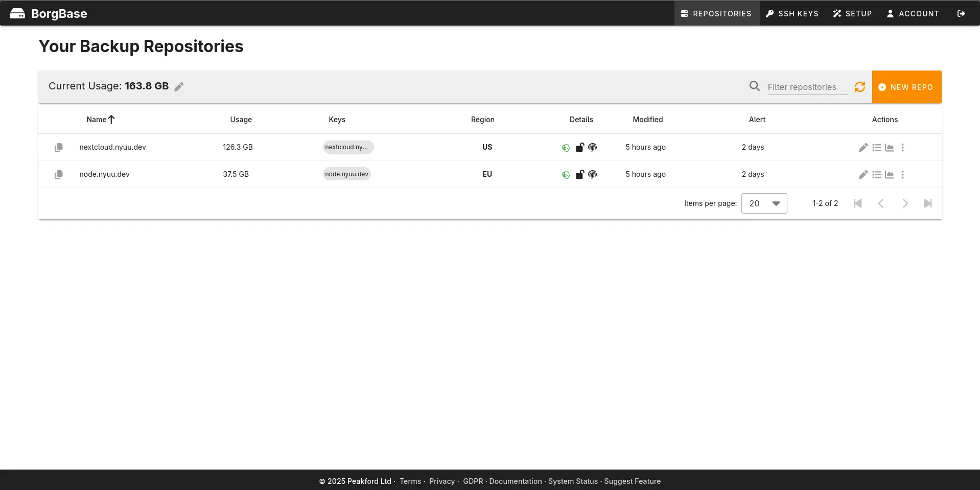Open more actions menu for node.nyuu.dev
Image resolution: width=980 pixels, height=490 pixels.
[903, 175]
